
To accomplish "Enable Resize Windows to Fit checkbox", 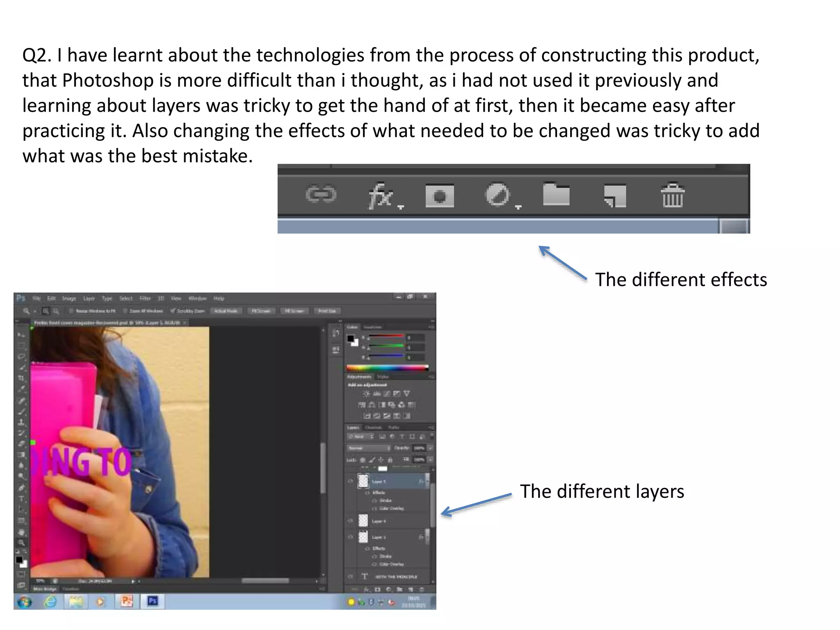I will click(x=71, y=311).
